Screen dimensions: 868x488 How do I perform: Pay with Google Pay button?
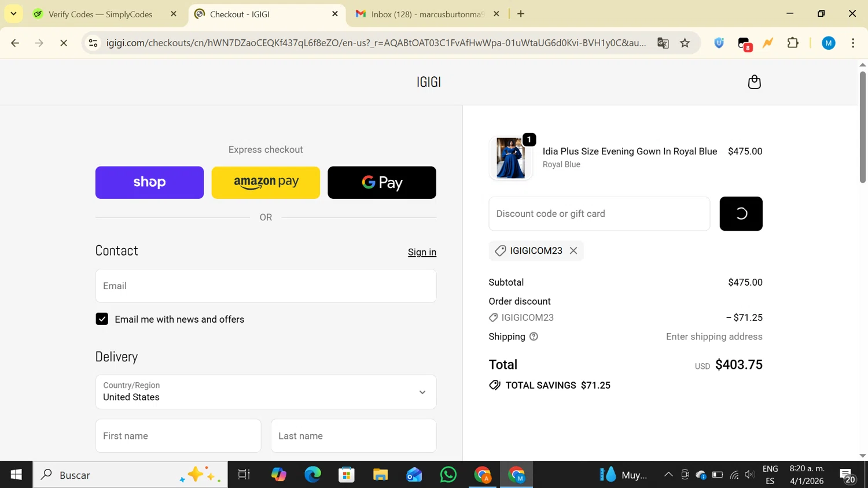382,183
